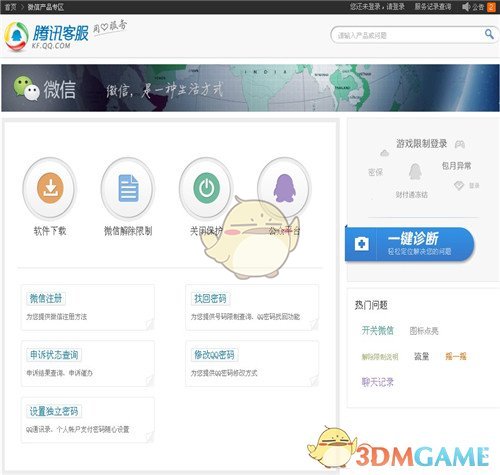500x475 pixels.
Task: Open the 设置独立密码 card
Action: 88,420
